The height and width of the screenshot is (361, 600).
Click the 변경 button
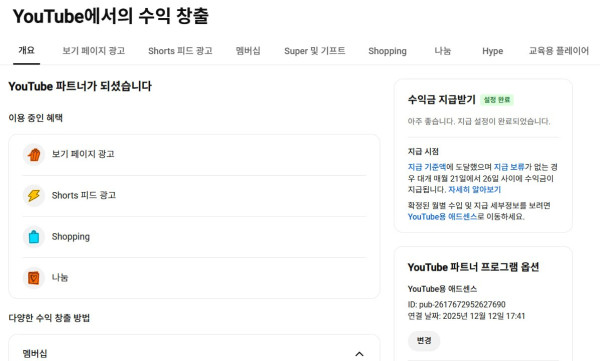pos(424,341)
